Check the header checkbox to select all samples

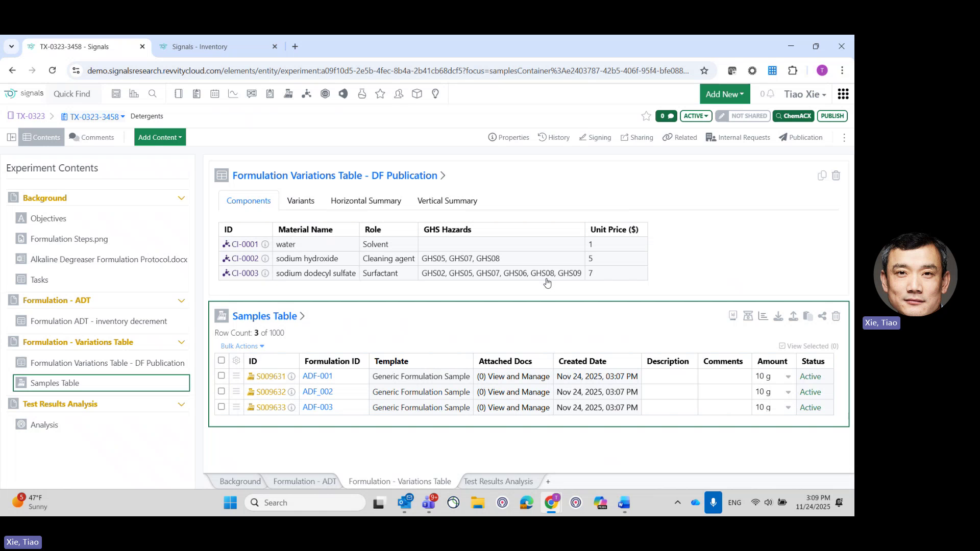221,360
